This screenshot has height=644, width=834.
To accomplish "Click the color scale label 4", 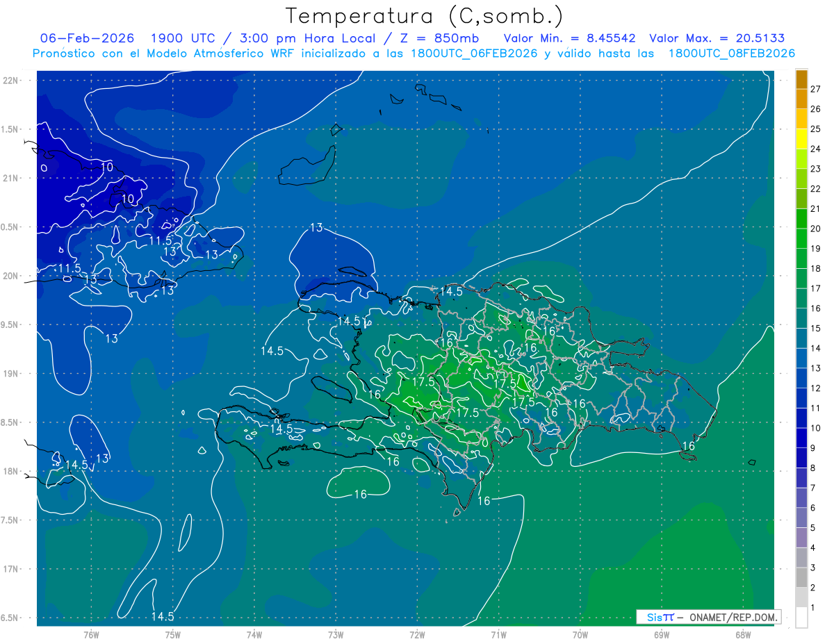I will coord(813,547).
